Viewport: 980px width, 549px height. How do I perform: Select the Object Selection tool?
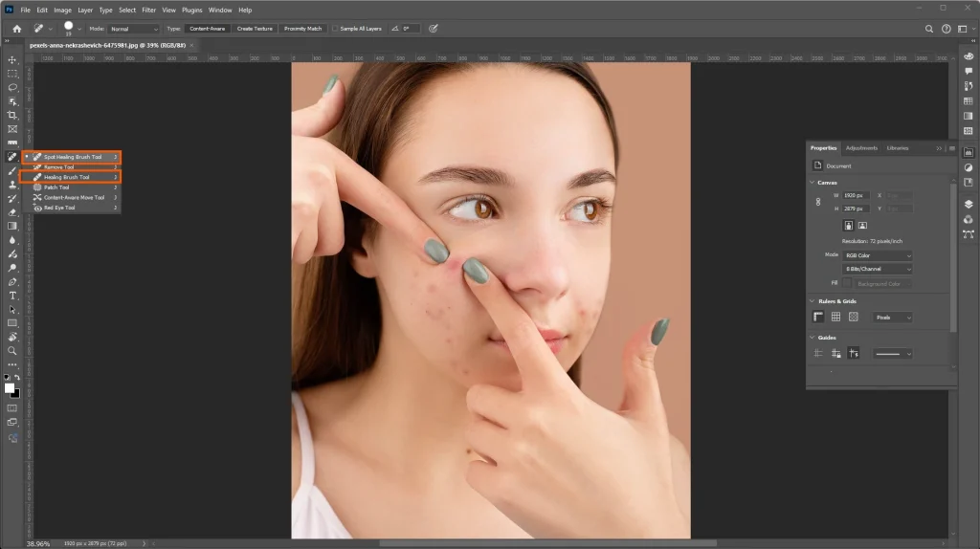tap(11, 101)
